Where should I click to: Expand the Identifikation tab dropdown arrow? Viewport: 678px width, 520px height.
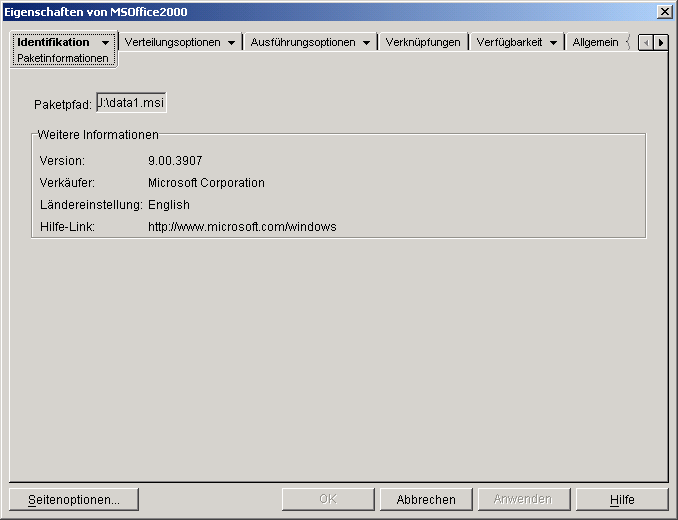coord(105,43)
